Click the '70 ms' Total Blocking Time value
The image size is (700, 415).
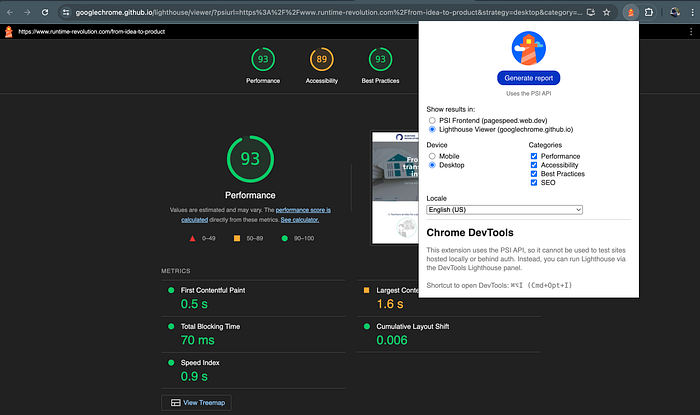coord(198,340)
